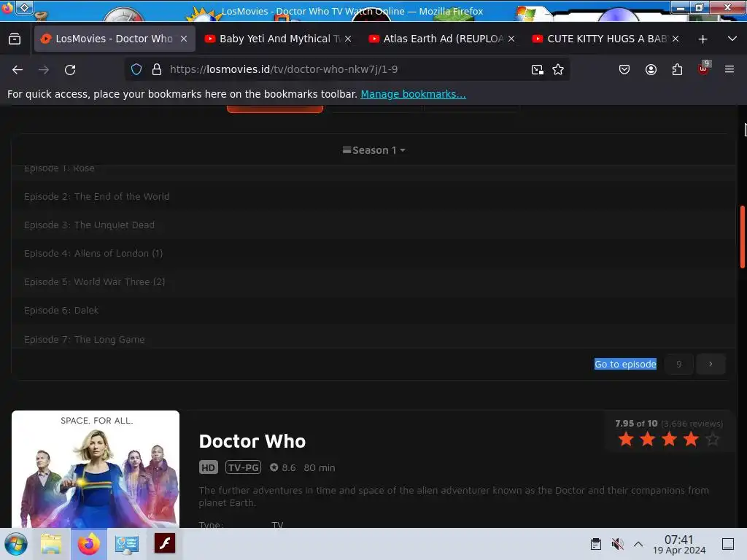Open a new tab with plus

(x=703, y=39)
